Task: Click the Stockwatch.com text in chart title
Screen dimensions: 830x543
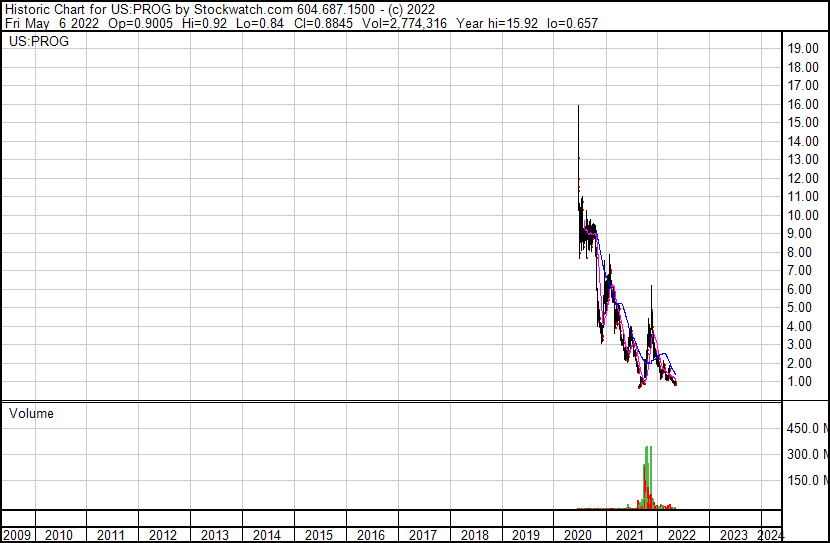Action: point(243,10)
